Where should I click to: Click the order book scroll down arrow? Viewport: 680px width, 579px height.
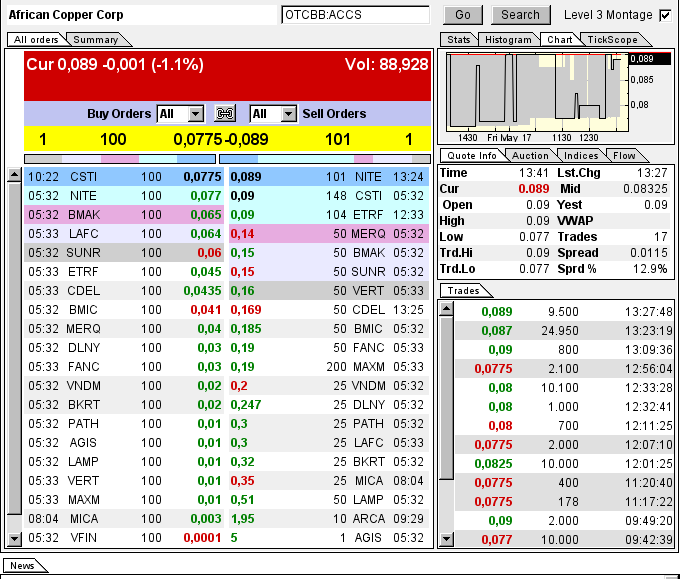click(x=14, y=539)
